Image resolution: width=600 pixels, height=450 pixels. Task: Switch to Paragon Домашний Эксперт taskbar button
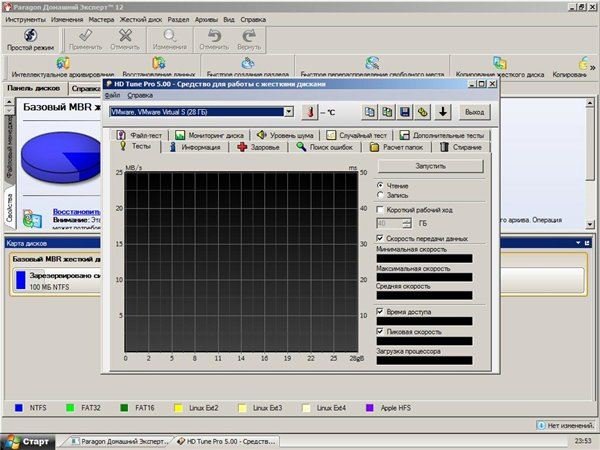click(x=120, y=442)
